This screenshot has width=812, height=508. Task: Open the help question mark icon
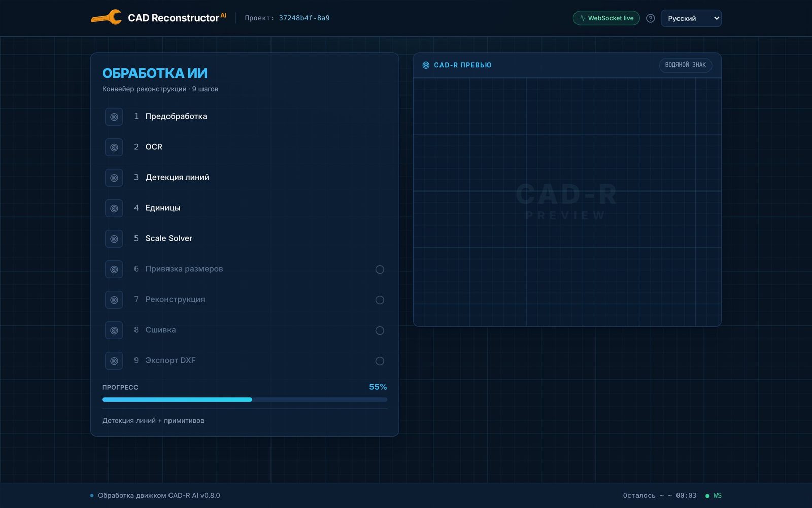[650, 18]
